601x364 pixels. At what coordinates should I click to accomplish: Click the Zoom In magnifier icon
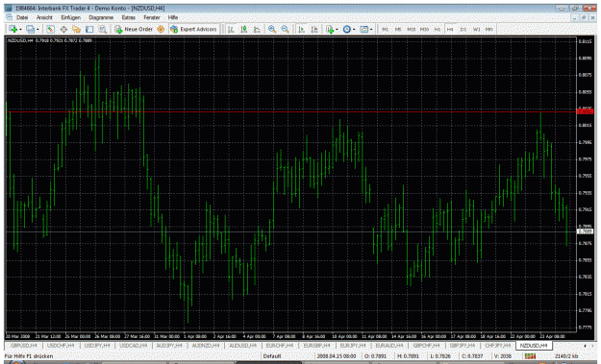272,29
